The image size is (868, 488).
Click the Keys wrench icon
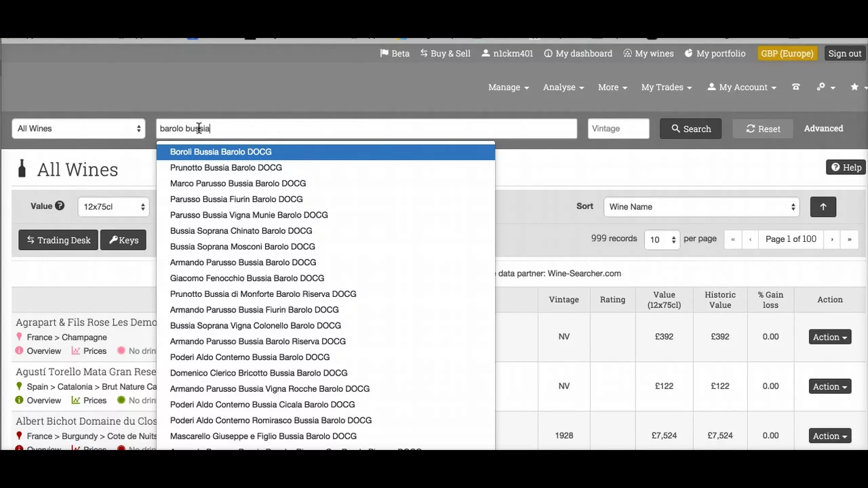pyautogui.click(x=113, y=240)
